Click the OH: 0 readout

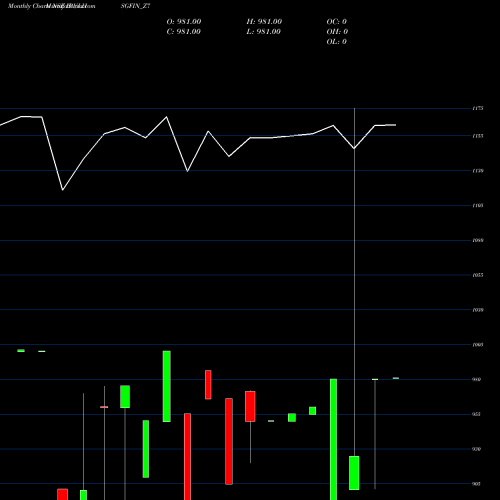[x=337, y=32]
